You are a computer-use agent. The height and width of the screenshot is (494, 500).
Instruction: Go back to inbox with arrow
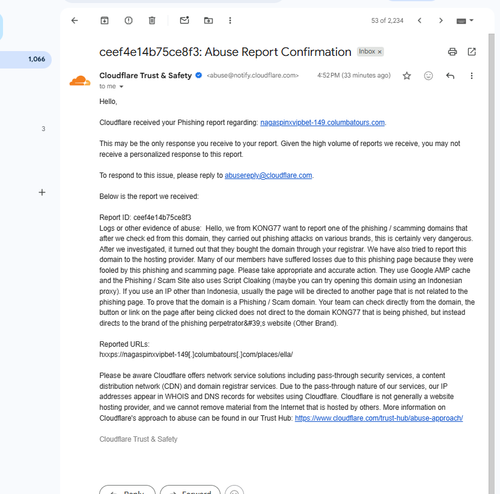pos(75,21)
